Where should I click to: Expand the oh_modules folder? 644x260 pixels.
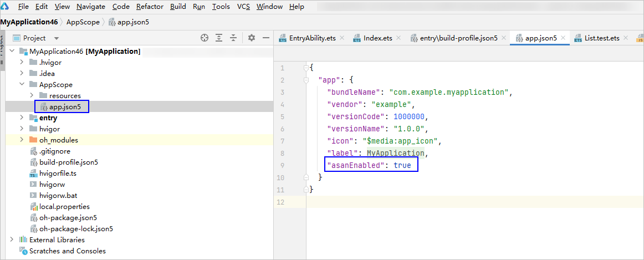(22, 140)
